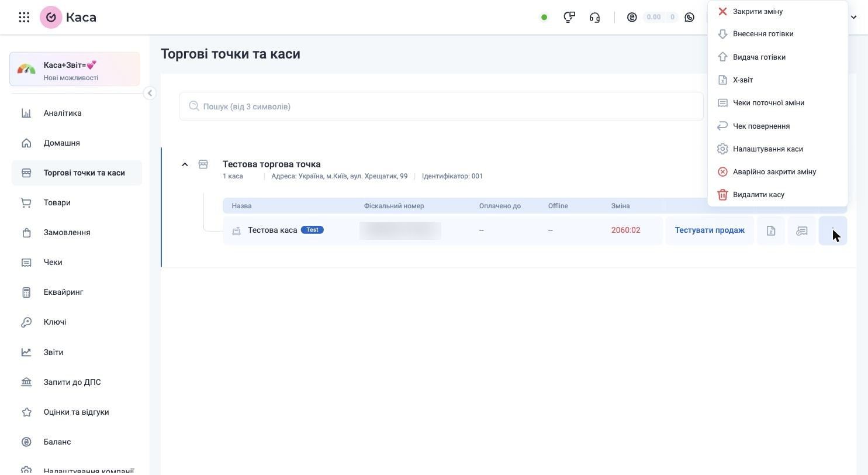
Task: Open Ключі in the sidebar
Action: pos(77,322)
